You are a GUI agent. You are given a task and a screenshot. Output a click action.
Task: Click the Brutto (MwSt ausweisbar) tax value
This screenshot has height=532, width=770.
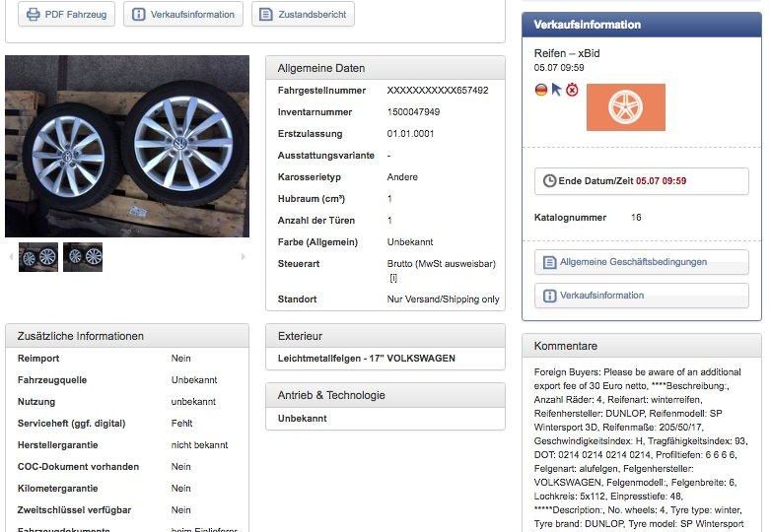click(x=442, y=264)
